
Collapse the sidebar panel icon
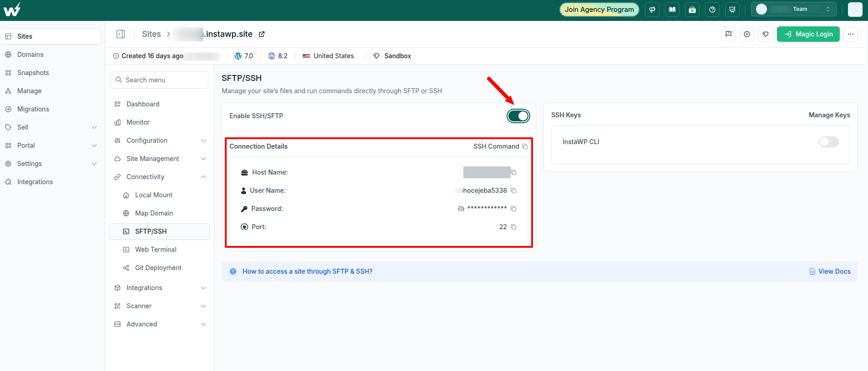point(121,34)
